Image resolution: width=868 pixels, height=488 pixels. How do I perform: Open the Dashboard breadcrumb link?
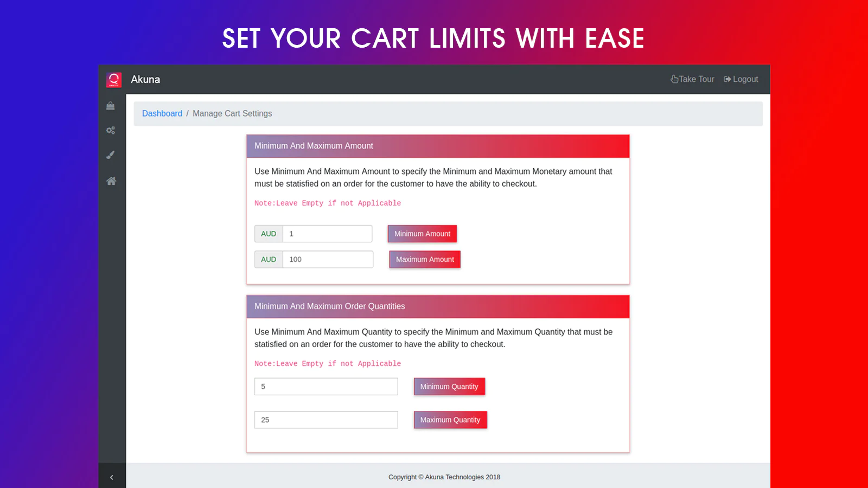click(x=162, y=113)
